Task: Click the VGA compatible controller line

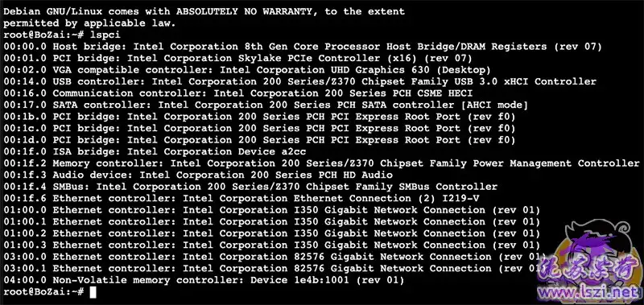Action: pos(247,70)
